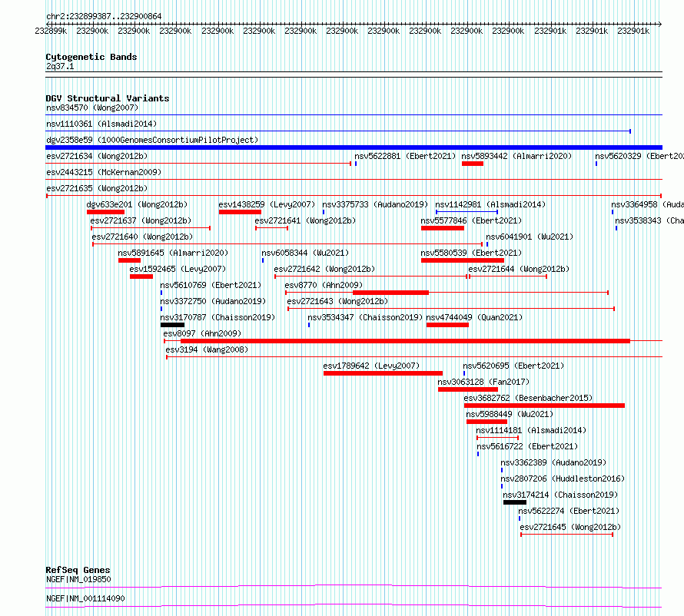The height and width of the screenshot is (616, 684).
Task: Click nsv6041901 (Wu2021) label
Action: click(530, 237)
